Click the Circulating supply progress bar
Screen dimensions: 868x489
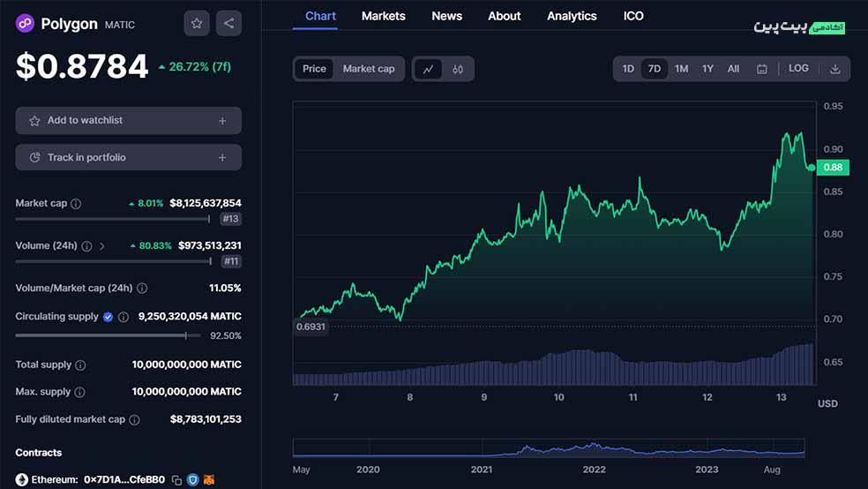[x=108, y=335]
